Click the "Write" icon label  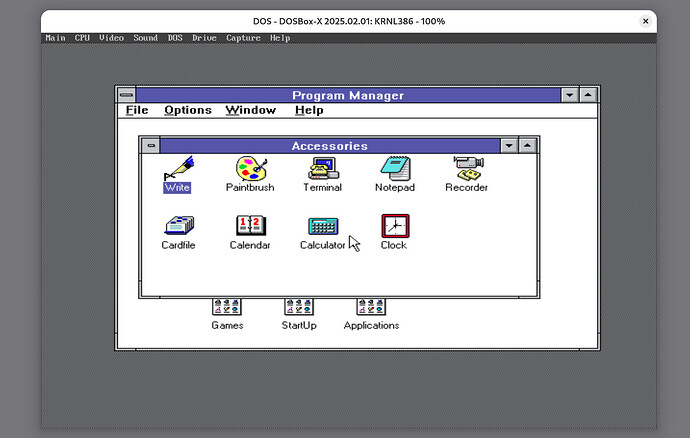[x=177, y=188]
